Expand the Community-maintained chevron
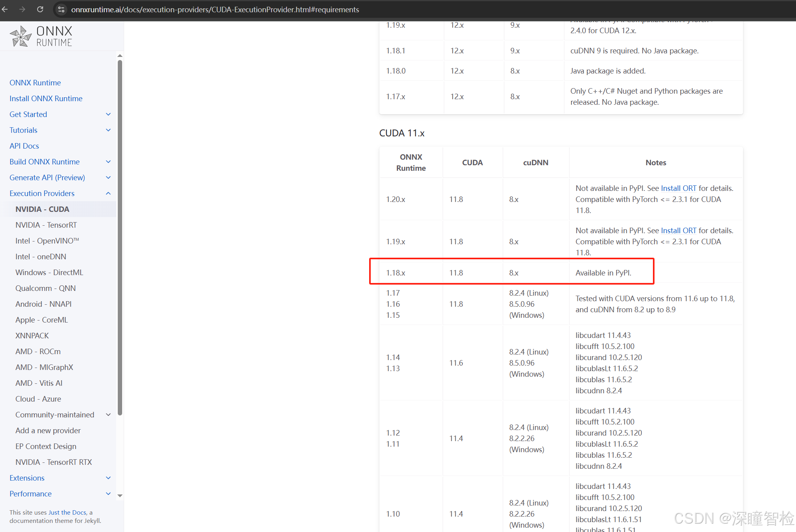 [108, 415]
